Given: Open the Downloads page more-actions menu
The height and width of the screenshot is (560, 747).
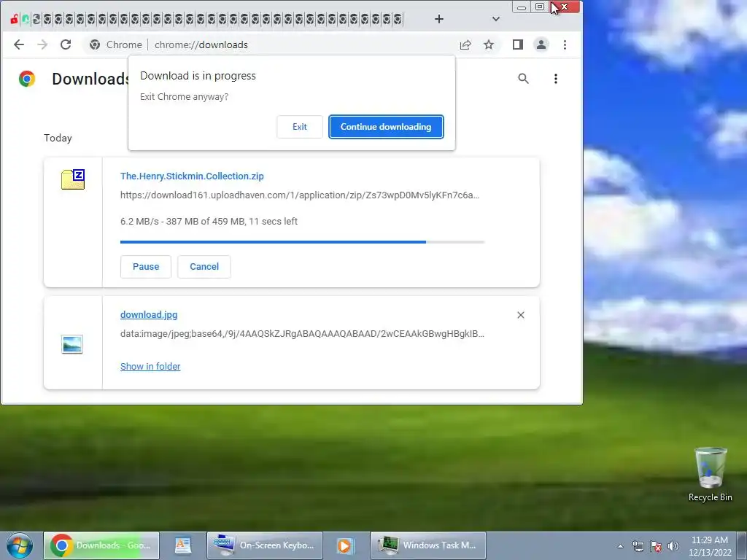Looking at the screenshot, I should click(555, 79).
